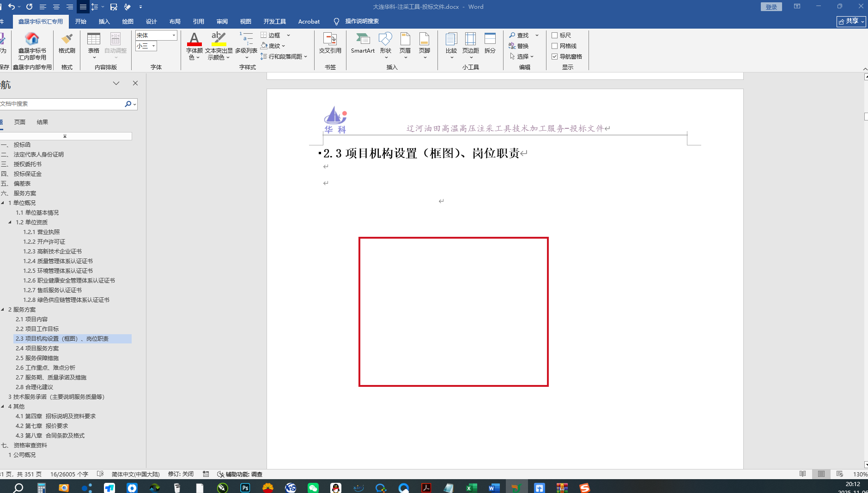Open the font name dropdown showing 宋体

[x=174, y=36]
